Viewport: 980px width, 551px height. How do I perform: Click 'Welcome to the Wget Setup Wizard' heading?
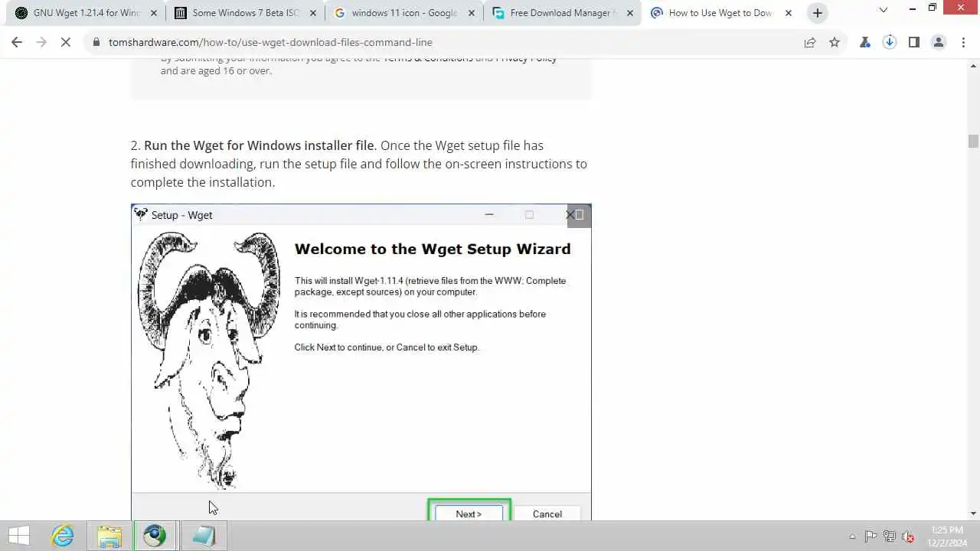coord(433,249)
